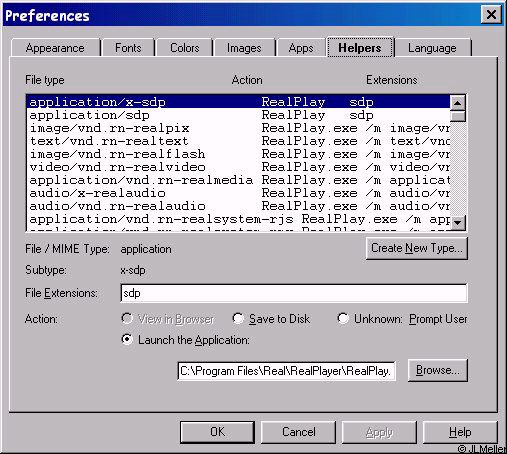Select the application/x-sdp row
Screen dimensions: 507x454
point(238,102)
